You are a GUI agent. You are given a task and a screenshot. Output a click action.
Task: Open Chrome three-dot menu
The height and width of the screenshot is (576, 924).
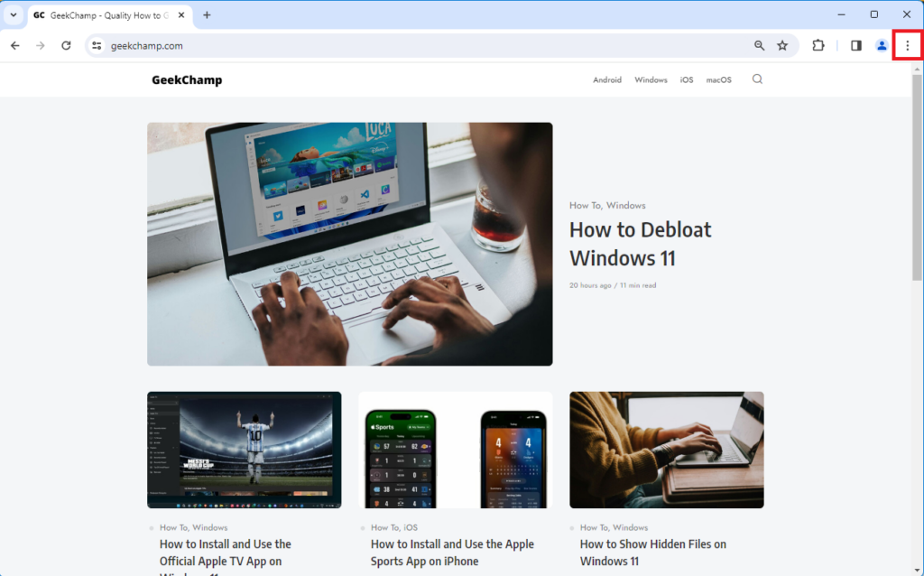pos(908,45)
